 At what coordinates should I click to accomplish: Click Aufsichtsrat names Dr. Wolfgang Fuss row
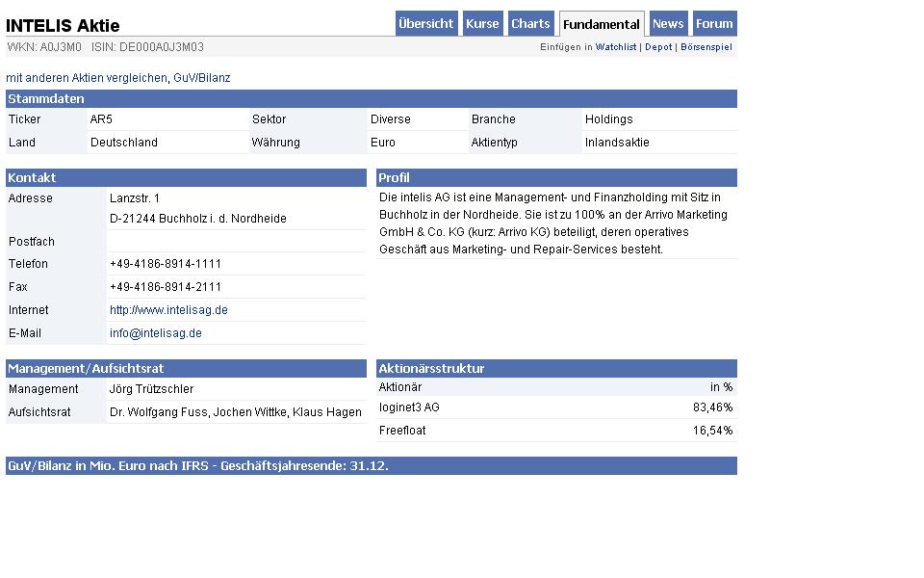tap(235, 412)
